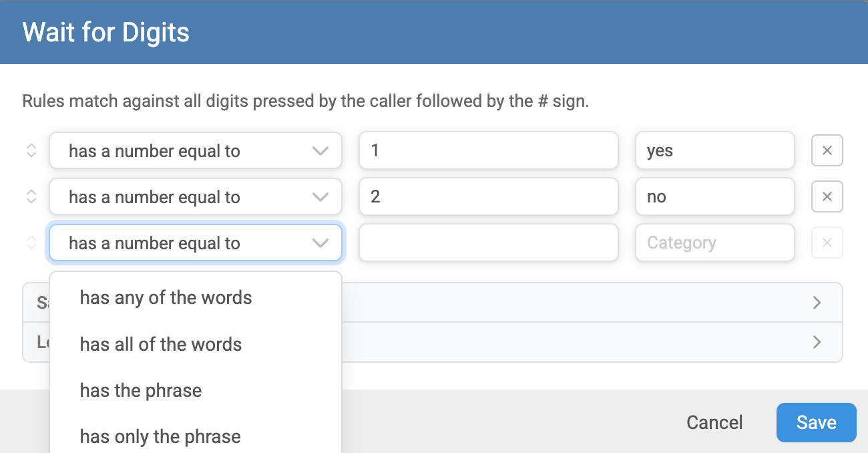The width and height of the screenshot is (868, 453).
Task: Remove the rule with category yes
Action: coord(827,150)
